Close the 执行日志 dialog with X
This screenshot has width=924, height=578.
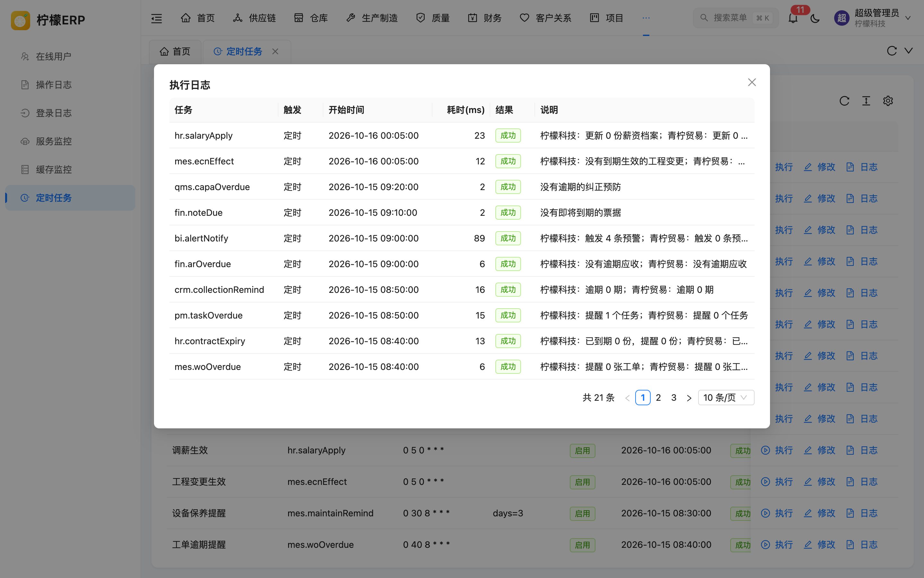click(x=752, y=82)
